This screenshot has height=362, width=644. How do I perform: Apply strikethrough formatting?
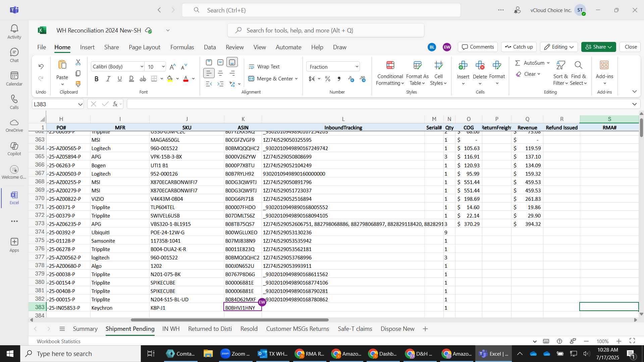click(x=143, y=79)
